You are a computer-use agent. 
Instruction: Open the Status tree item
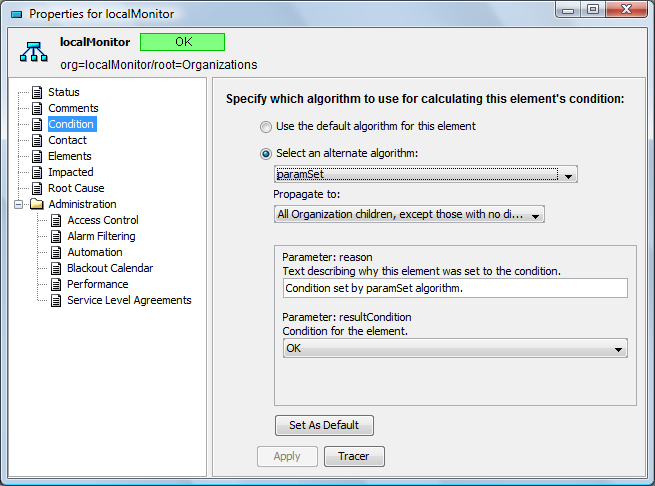pyautogui.click(x=63, y=92)
